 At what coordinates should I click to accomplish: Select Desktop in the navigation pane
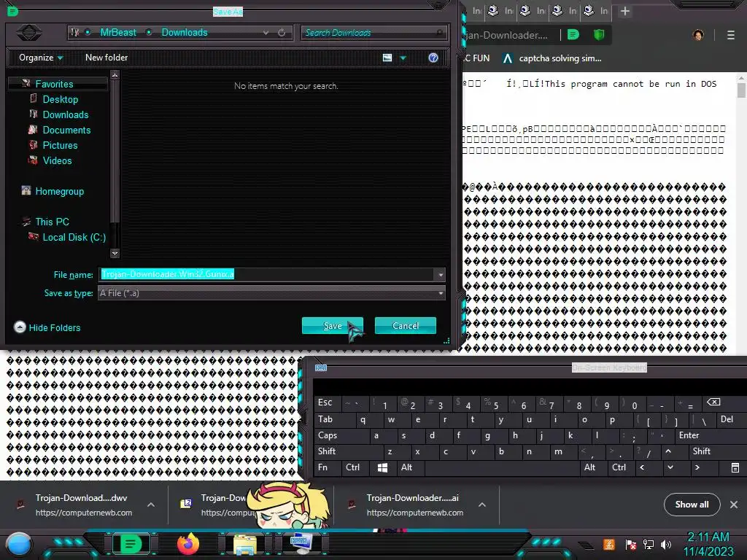pos(60,99)
